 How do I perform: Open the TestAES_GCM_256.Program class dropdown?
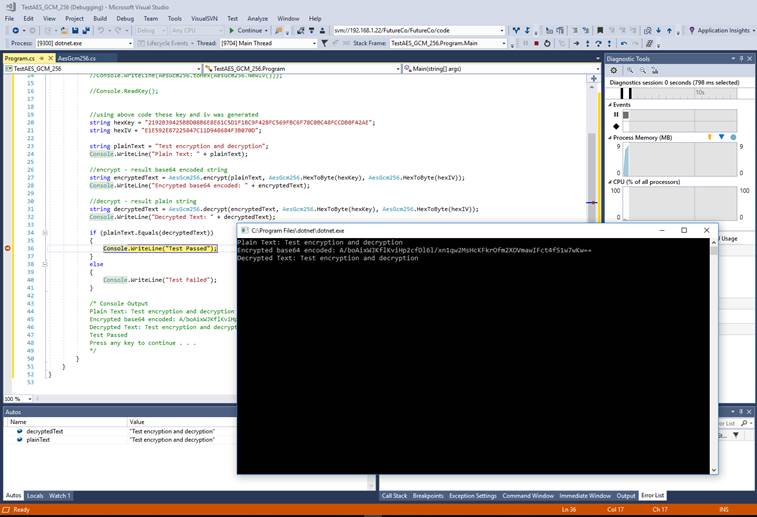[398, 69]
